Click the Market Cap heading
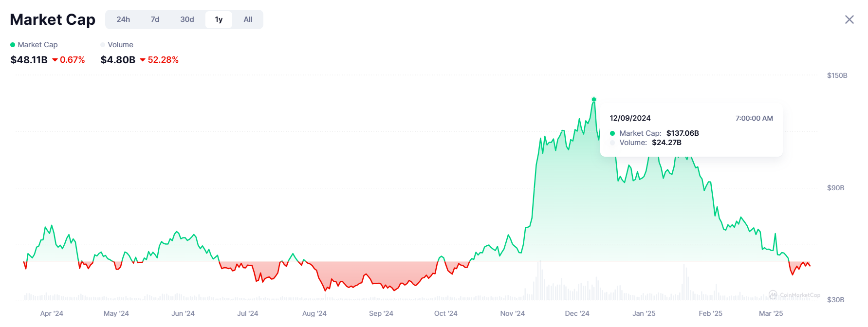 point(53,19)
